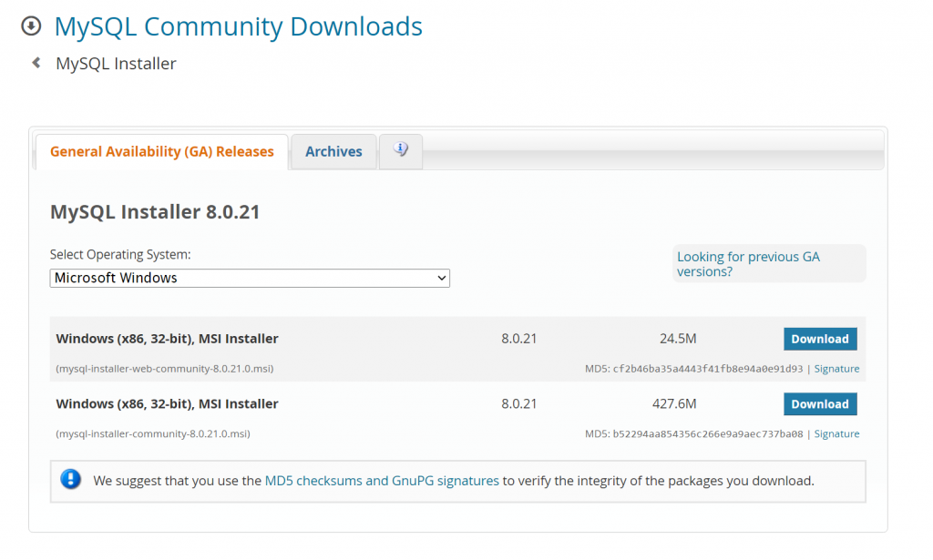This screenshot has width=933, height=560.
Task: Click the back chevron beside MySQL Installer
Action: [x=36, y=63]
